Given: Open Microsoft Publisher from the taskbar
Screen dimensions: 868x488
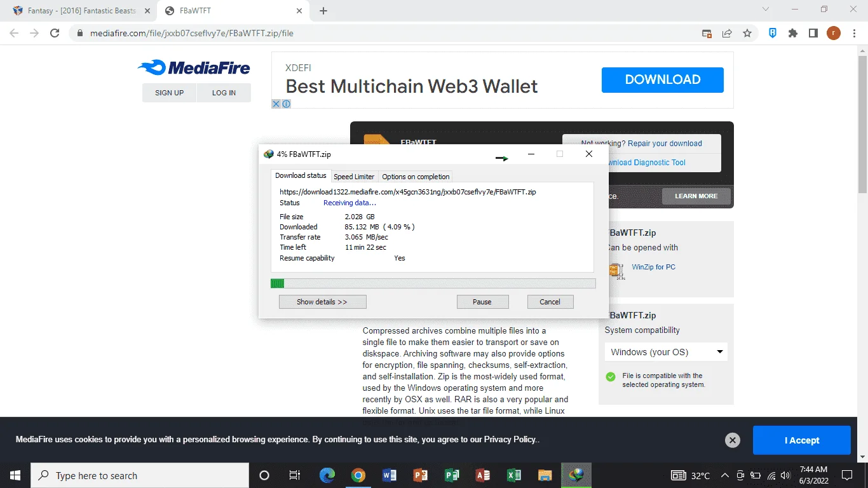Looking at the screenshot, I should [x=452, y=475].
